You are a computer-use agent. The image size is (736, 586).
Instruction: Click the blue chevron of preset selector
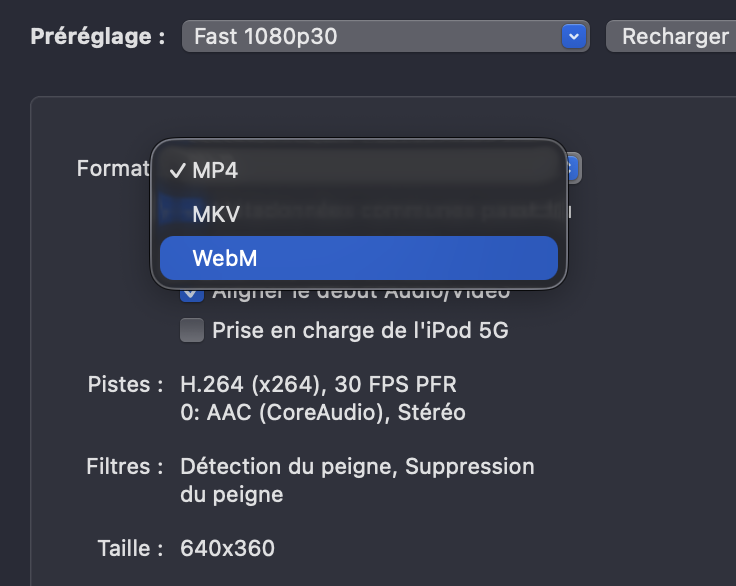(x=573, y=37)
